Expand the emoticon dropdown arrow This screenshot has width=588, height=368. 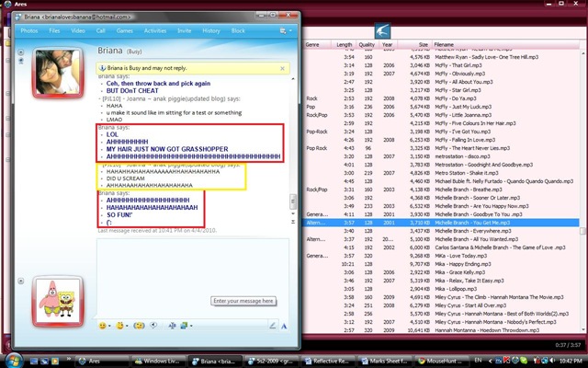click(x=109, y=326)
